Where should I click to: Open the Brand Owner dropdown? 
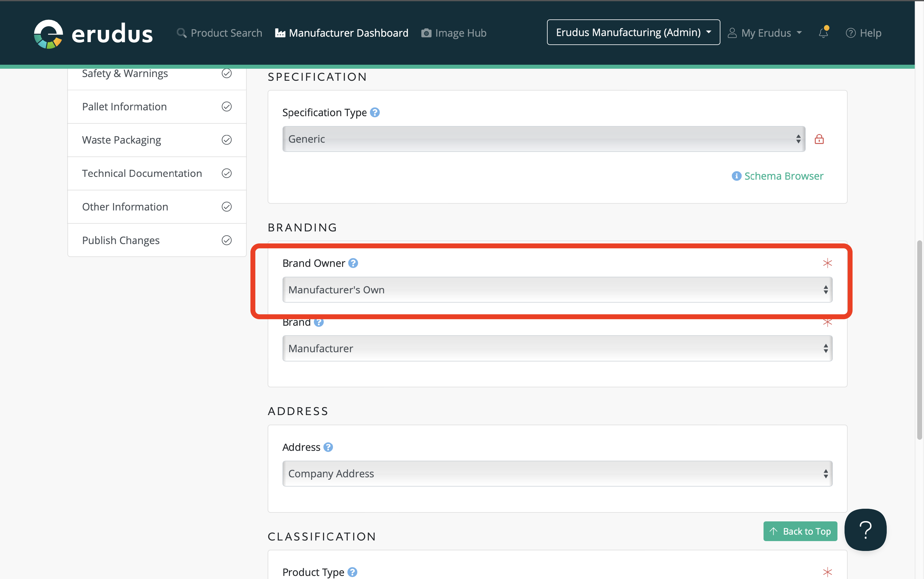coord(557,290)
